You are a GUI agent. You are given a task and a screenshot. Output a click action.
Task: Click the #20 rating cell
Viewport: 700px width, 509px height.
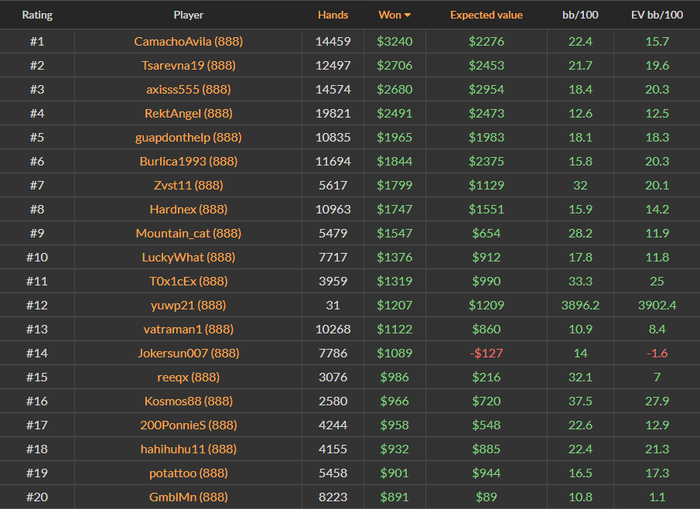(x=37, y=497)
